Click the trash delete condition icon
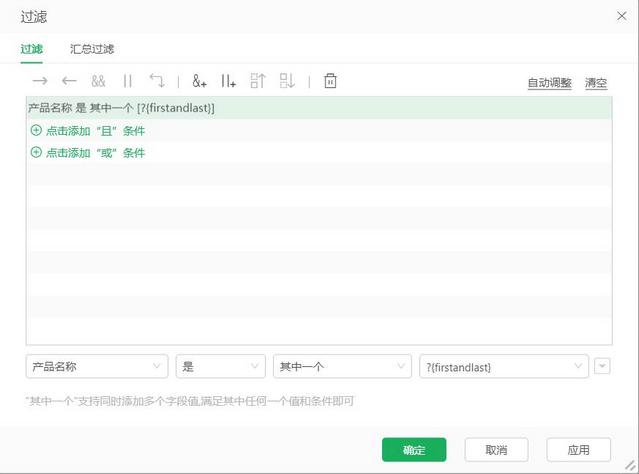 330,81
